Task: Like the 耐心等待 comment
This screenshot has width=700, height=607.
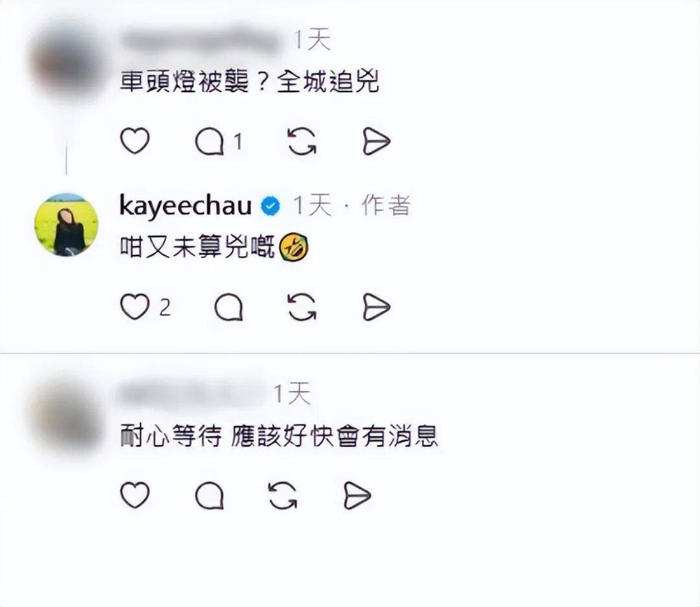Action: [x=135, y=495]
